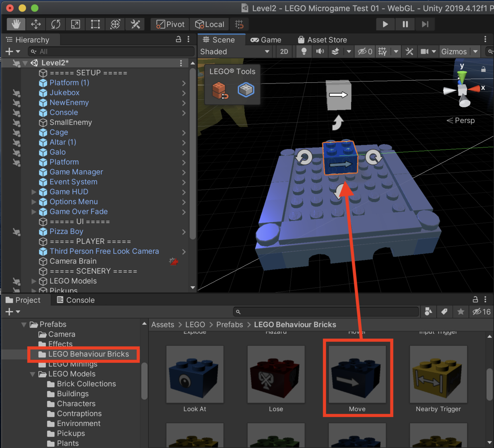Click Prefabs in the breadcrumb path
Image resolution: width=494 pixels, height=448 pixels.
pyautogui.click(x=230, y=325)
